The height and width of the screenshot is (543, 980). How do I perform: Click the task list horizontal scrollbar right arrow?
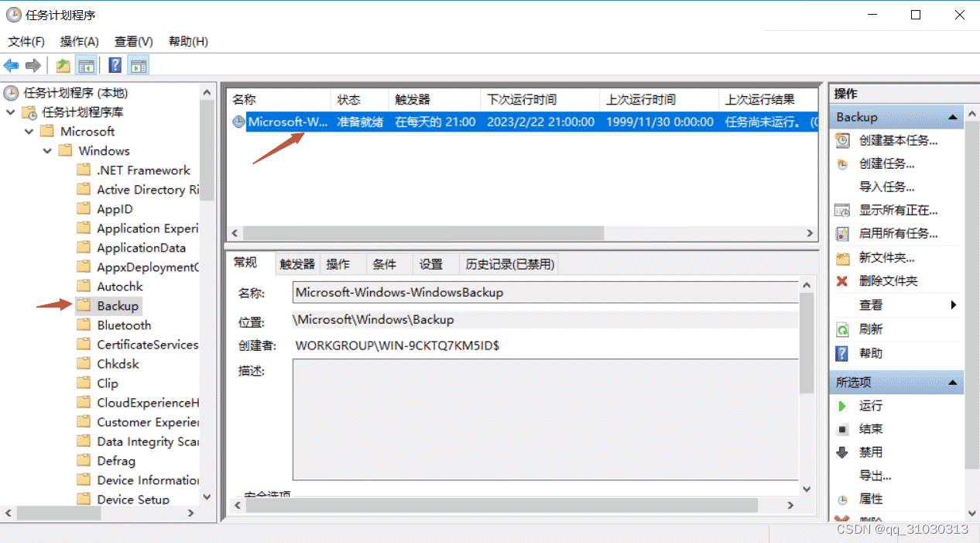(x=810, y=233)
